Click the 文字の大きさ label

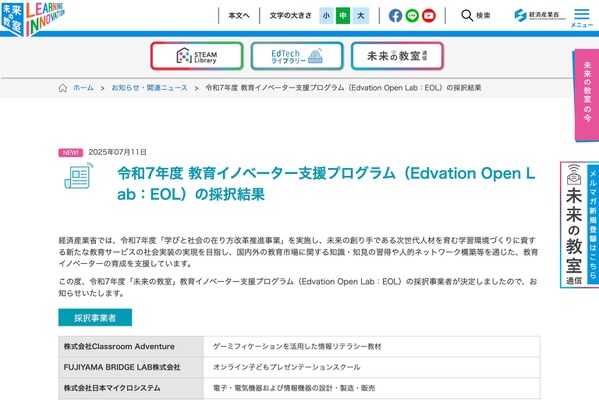(x=290, y=16)
